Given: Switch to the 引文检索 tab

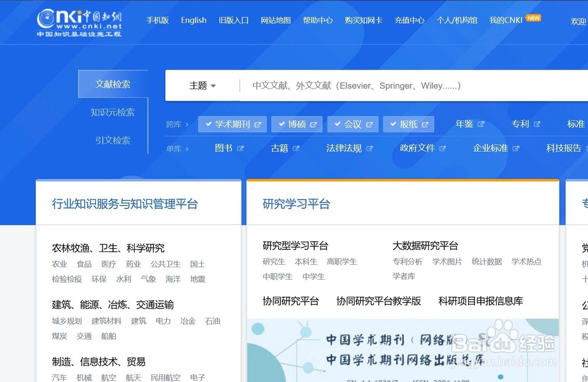Looking at the screenshot, I should click(x=113, y=141).
